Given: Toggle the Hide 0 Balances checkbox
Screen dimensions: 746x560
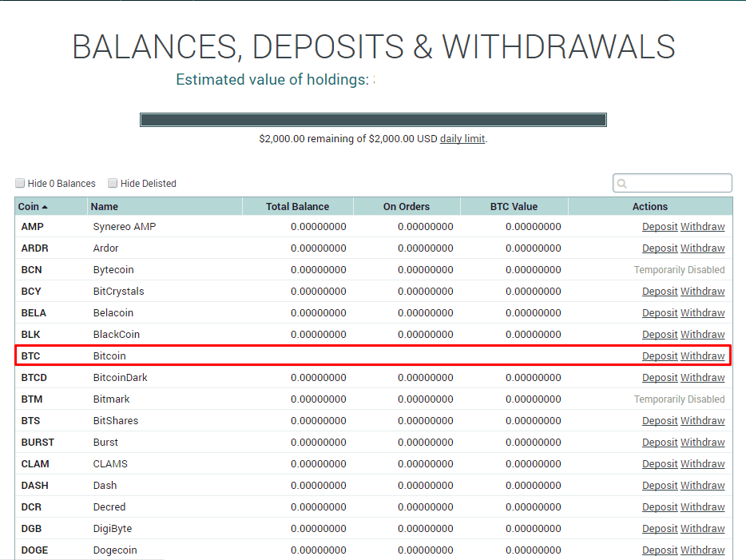Looking at the screenshot, I should (20, 183).
